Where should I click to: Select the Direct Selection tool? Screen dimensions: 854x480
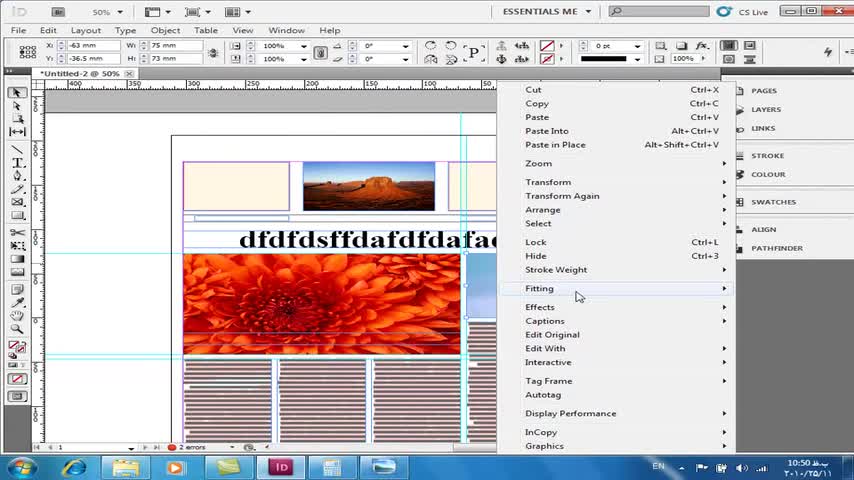16,106
